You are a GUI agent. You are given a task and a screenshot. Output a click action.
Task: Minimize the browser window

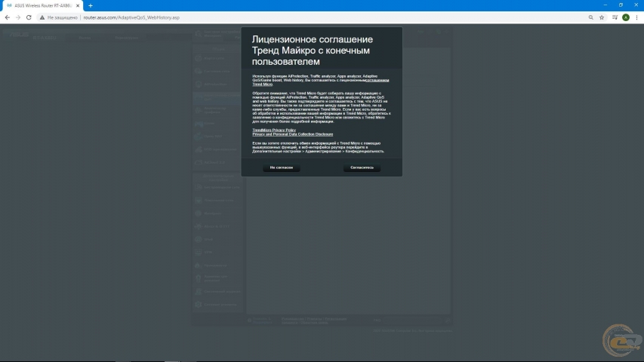(605, 5)
